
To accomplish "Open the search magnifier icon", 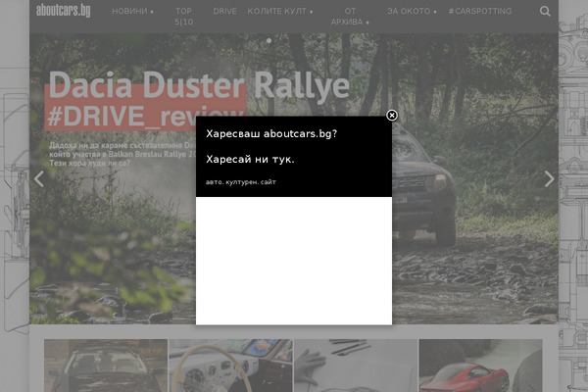I will pos(545,11).
